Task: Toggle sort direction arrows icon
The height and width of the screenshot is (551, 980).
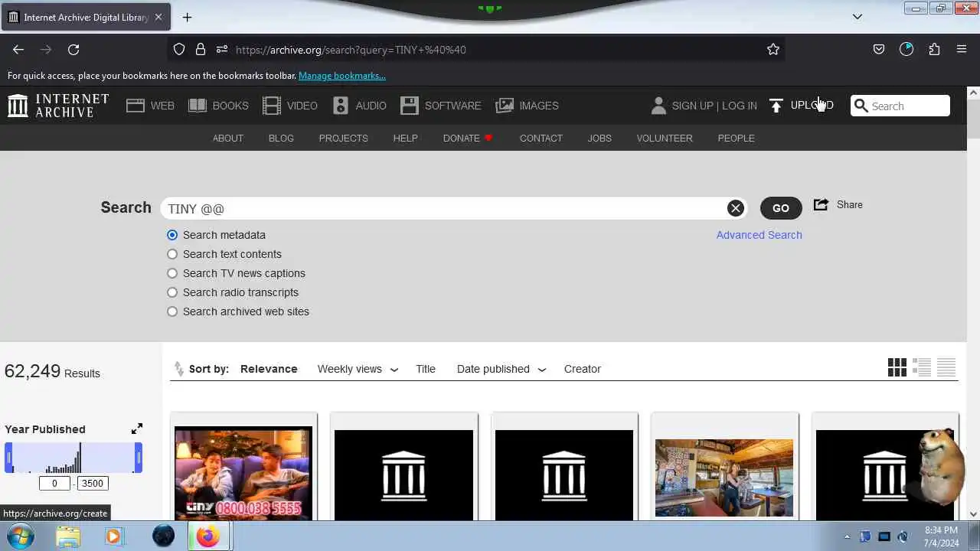Action: (179, 369)
